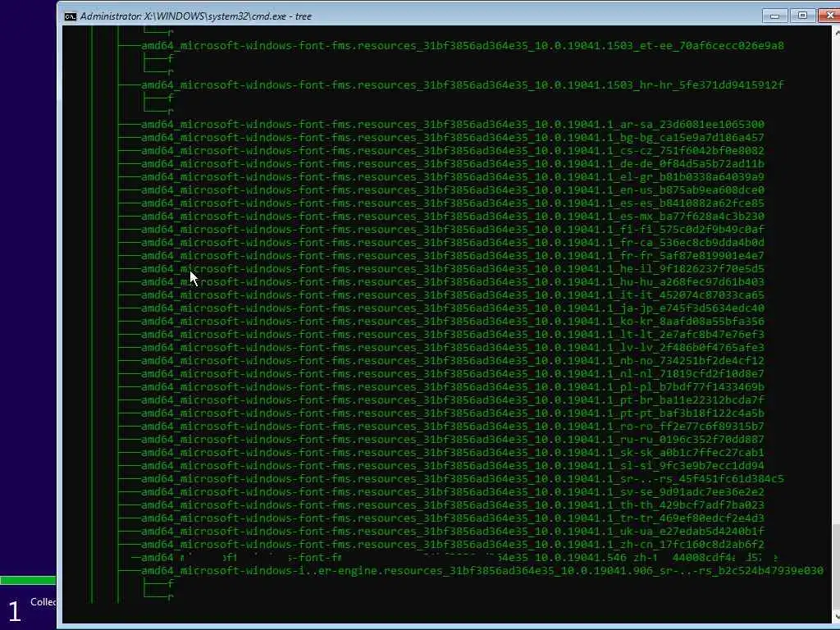Select the font-fms.resources cs-cz row
Image resolution: width=840 pixels, height=630 pixels.
453,151
